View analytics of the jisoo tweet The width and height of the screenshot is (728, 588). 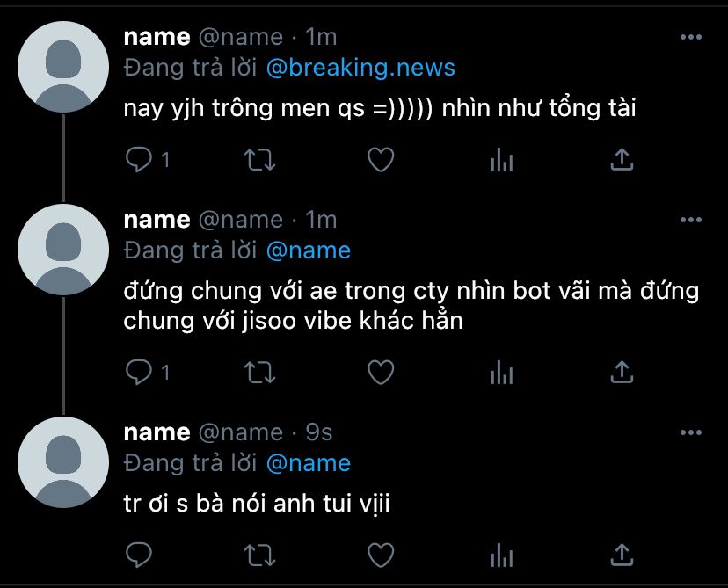coord(501,372)
